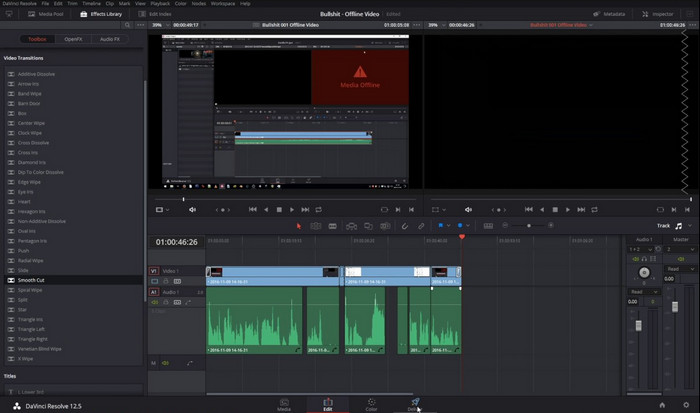Switch to the OpenFX tab
Viewport: 700px width, 413px height.
click(73, 39)
